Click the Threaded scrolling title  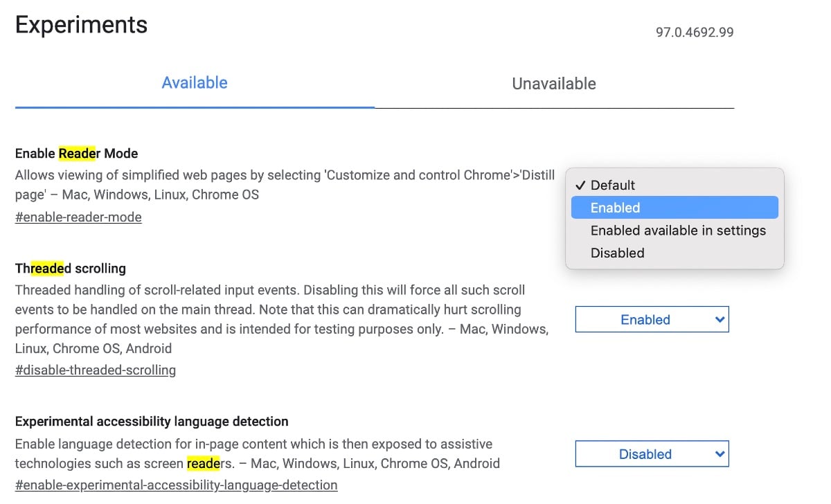[x=71, y=269]
